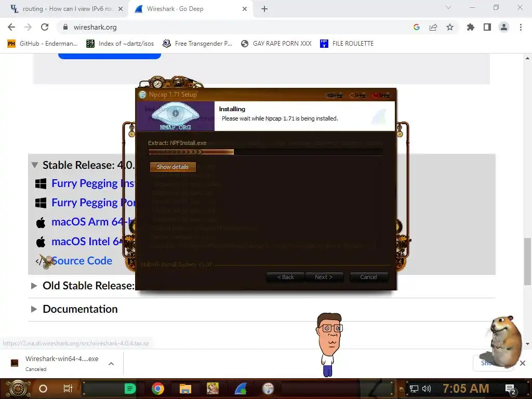Click the Wireshark shark fin taskbar icon
Viewport: 532px width, 399px height.
click(241, 389)
